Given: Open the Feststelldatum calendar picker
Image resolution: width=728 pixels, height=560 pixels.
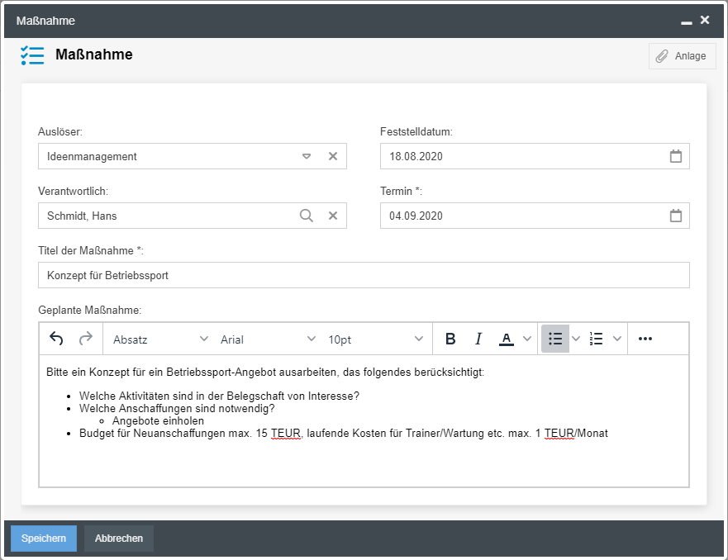Looking at the screenshot, I should coord(675,156).
